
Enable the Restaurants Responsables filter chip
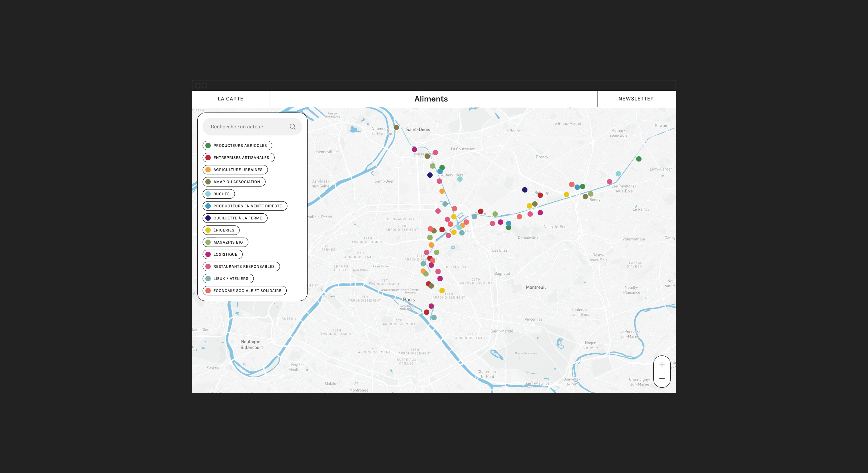click(x=241, y=267)
